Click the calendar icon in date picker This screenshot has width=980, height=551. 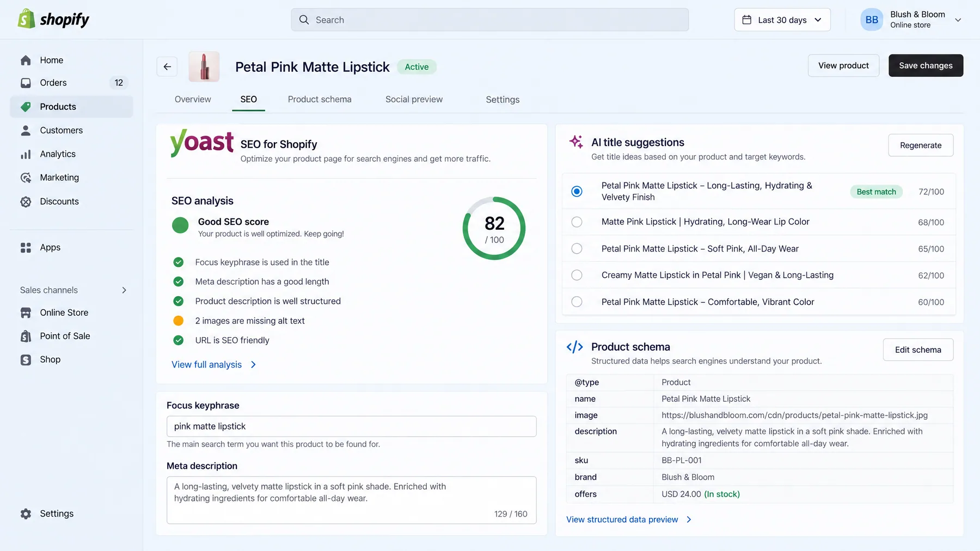click(x=747, y=20)
